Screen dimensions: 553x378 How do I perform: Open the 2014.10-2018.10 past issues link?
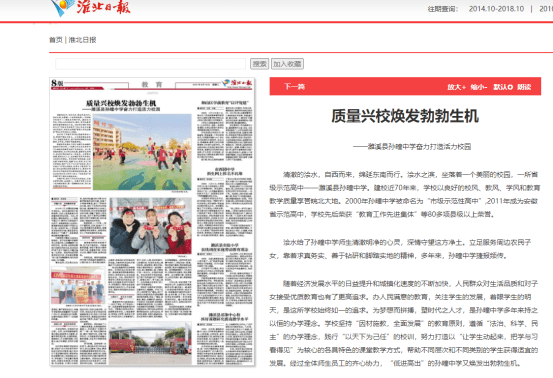point(496,9)
